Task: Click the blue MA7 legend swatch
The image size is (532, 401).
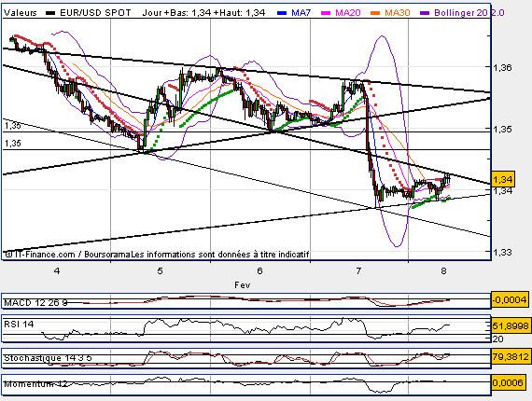Action: [282, 13]
